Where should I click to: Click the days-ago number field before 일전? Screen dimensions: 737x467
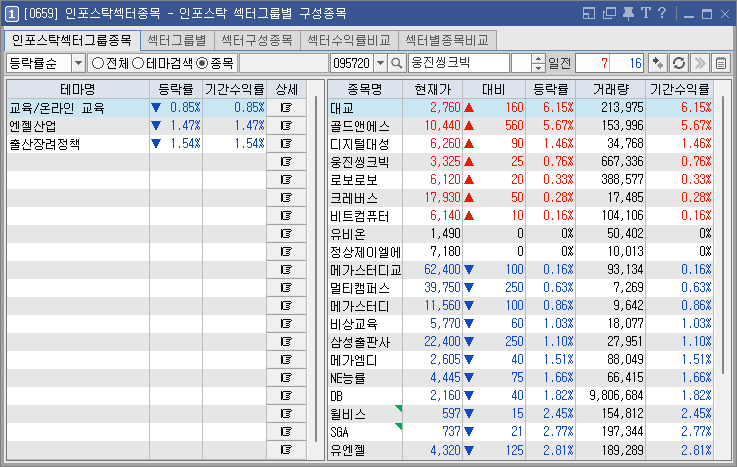pos(521,63)
